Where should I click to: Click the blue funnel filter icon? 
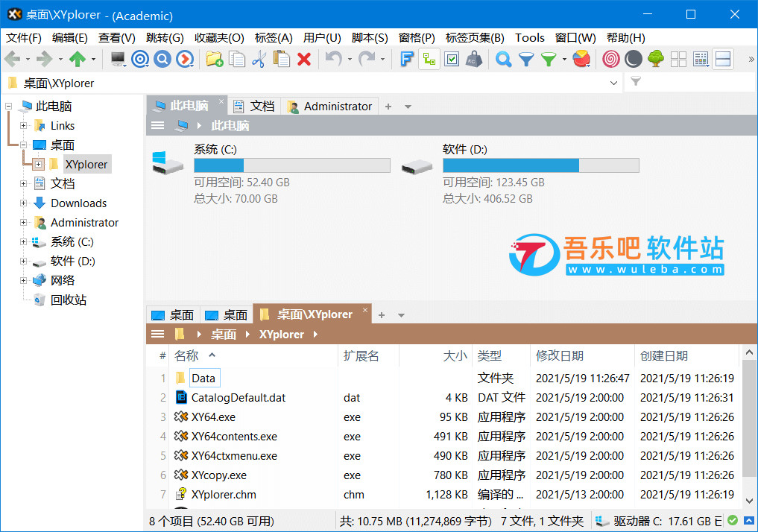(x=526, y=60)
